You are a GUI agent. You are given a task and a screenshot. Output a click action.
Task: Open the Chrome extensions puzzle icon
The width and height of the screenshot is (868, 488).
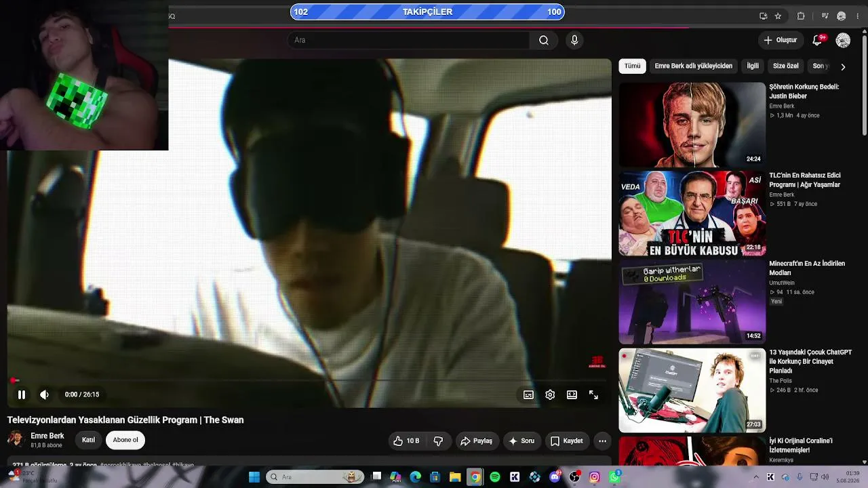pyautogui.click(x=801, y=16)
